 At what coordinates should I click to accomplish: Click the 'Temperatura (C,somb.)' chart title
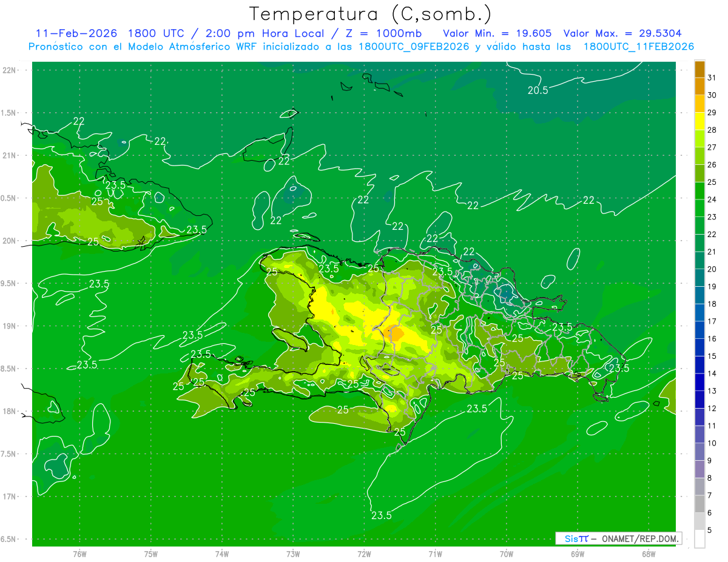[370, 14]
